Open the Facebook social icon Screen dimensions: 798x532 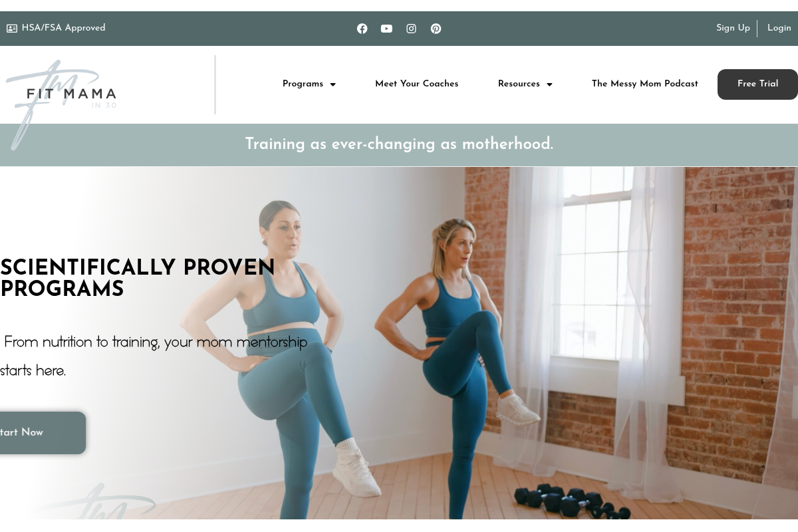[362, 29]
